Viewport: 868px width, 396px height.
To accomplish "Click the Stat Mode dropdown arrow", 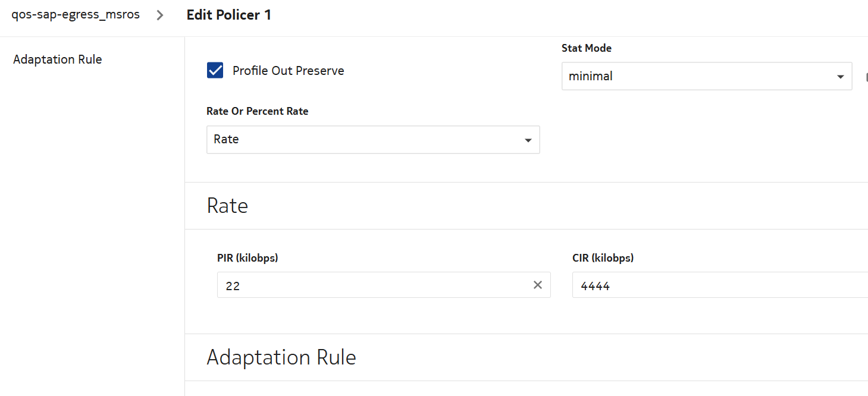I will tap(840, 77).
